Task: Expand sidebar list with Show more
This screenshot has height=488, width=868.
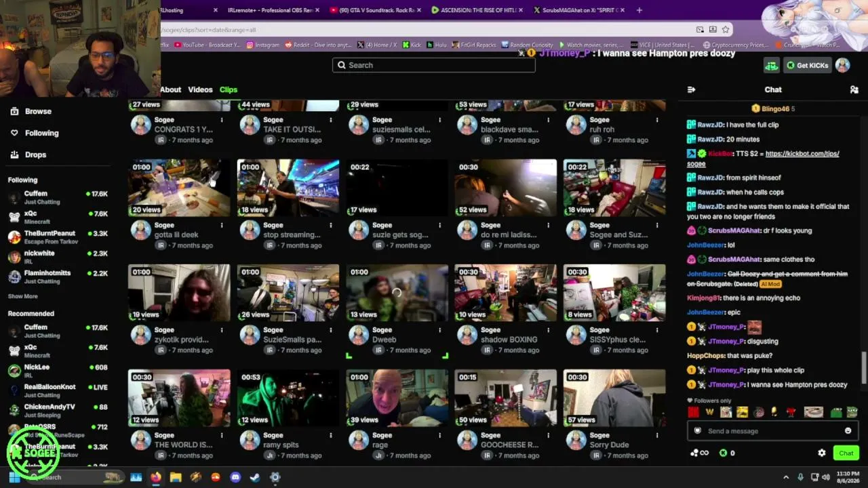Action: pos(22,296)
